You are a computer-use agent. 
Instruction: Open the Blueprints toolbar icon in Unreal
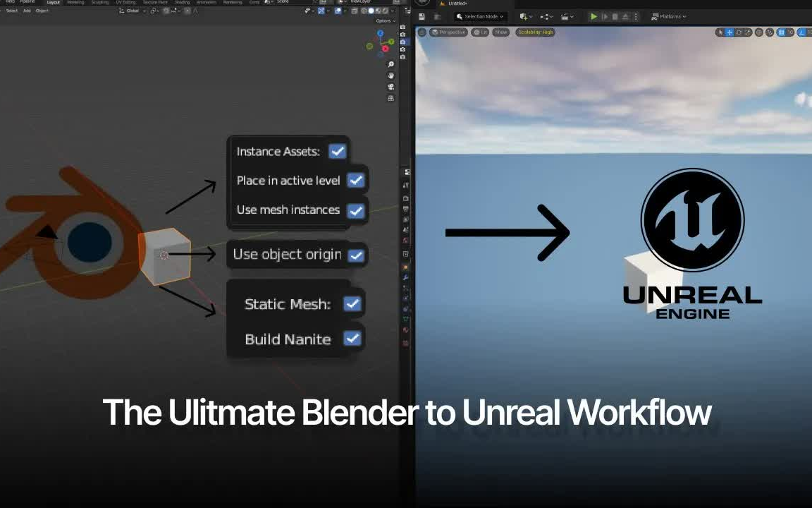[x=545, y=17]
